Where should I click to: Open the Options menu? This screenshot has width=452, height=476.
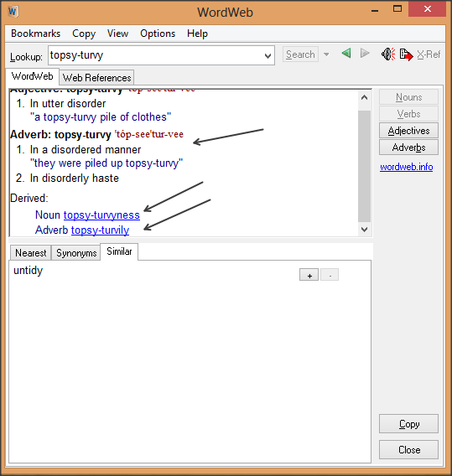pyautogui.click(x=158, y=34)
